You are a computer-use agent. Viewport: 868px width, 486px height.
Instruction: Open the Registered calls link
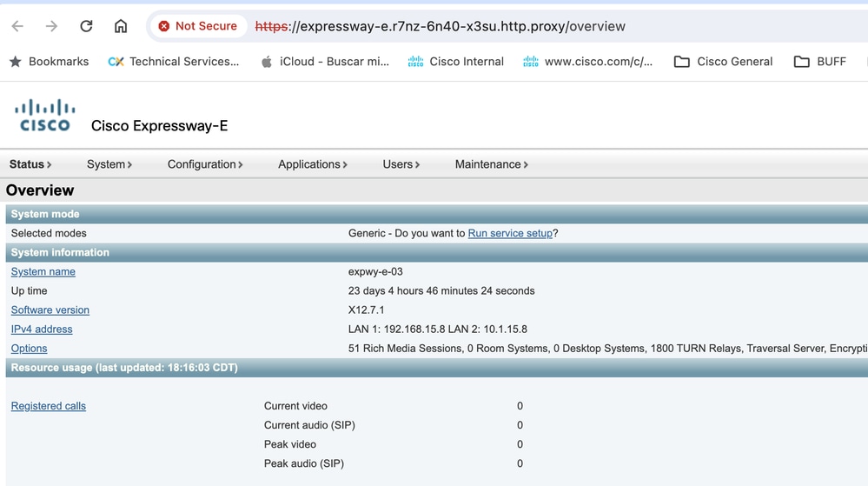pyautogui.click(x=48, y=406)
